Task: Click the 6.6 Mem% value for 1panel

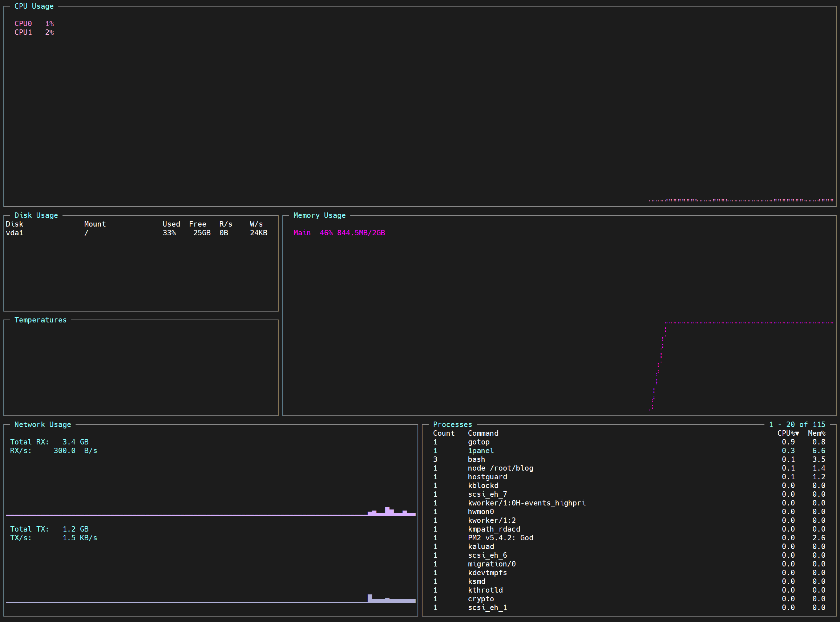Action: click(x=819, y=451)
